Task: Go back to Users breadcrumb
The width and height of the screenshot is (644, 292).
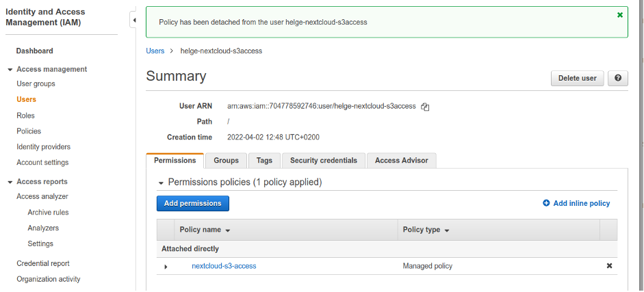Action: [x=155, y=51]
